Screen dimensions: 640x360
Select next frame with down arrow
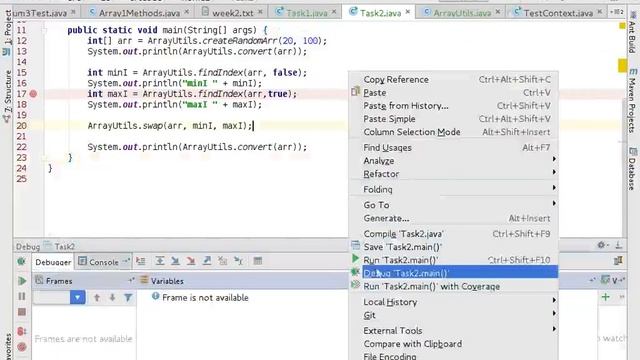112,298
